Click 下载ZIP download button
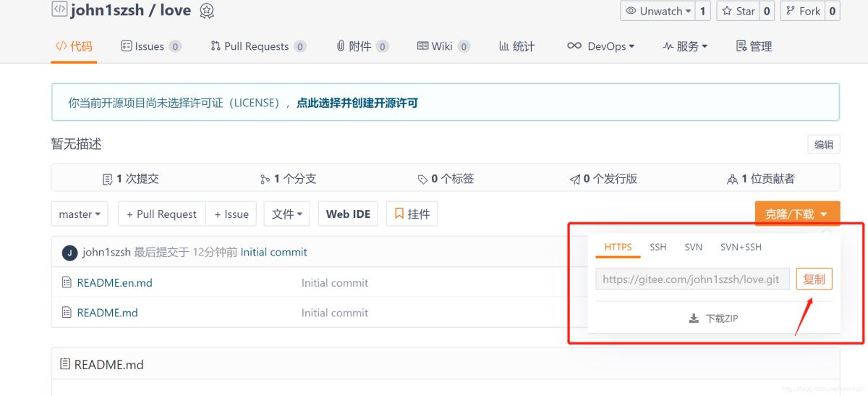The width and height of the screenshot is (868, 396). click(713, 318)
